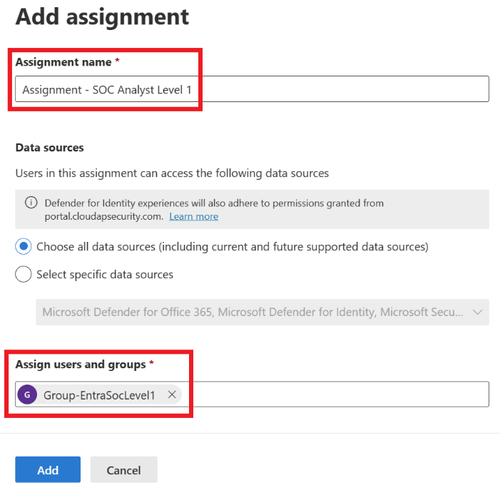Viewport: 500px width, 498px height.
Task: Click the info icon in the Defender banner
Action: coord(31,202)
